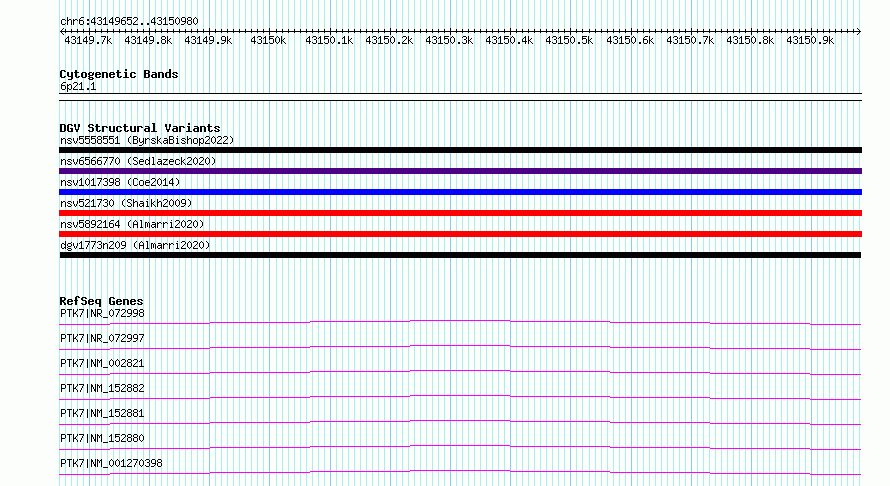Viewport: 890px width, 486px height.
Task: Select the RefSeq Genes track title
Action: coord(101,301)
